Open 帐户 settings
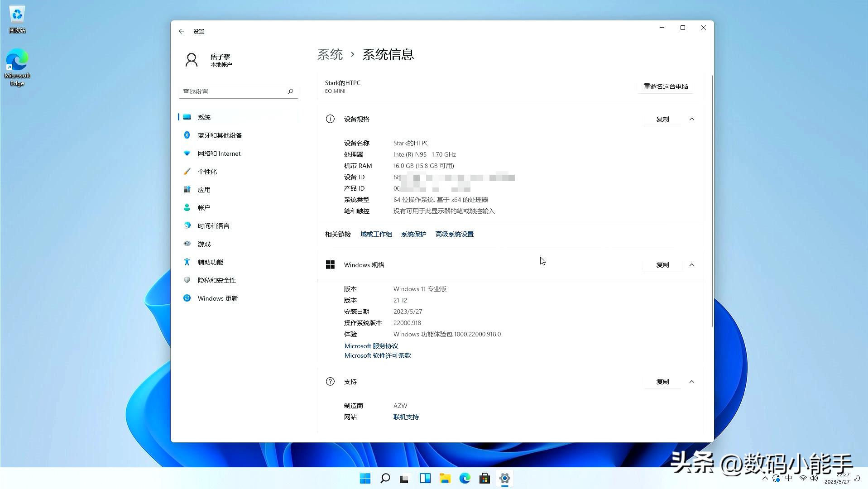The image size is (868, 489). tap(204, 207)
